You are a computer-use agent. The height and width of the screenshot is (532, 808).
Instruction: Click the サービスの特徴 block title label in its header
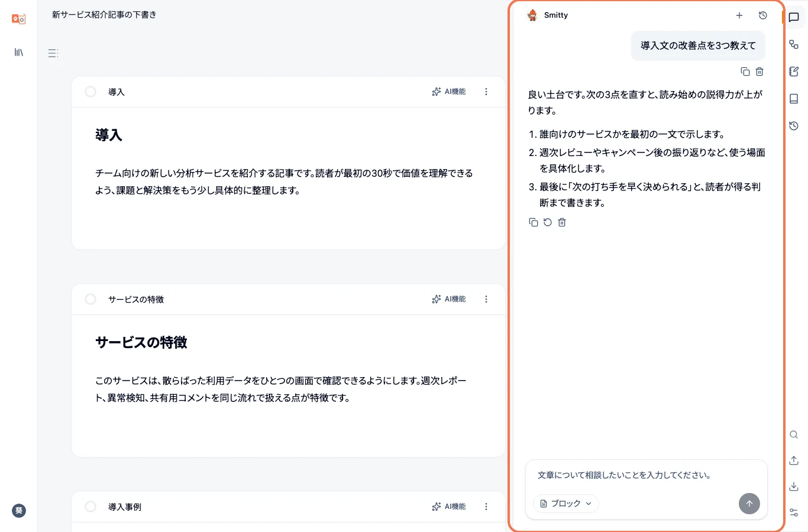coord(136,300)
